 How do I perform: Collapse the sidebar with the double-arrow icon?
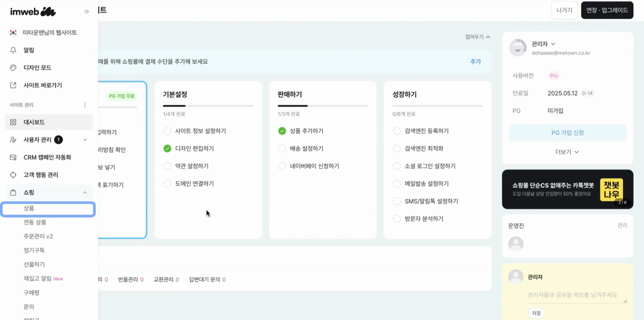[87, 11]
